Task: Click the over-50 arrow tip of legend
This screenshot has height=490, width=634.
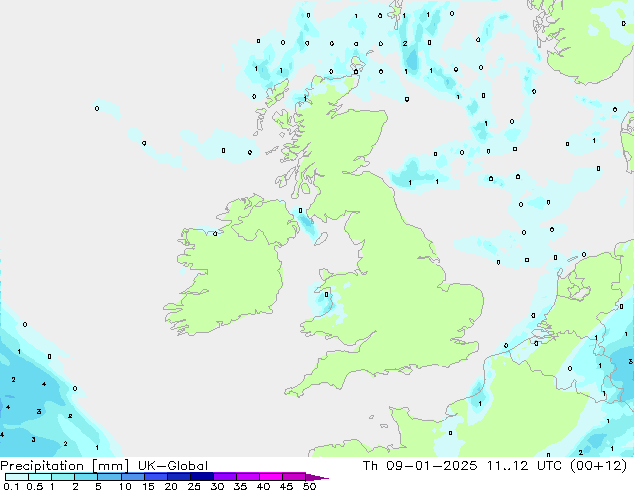Action: pyautogui.click(x=317, y=477)
